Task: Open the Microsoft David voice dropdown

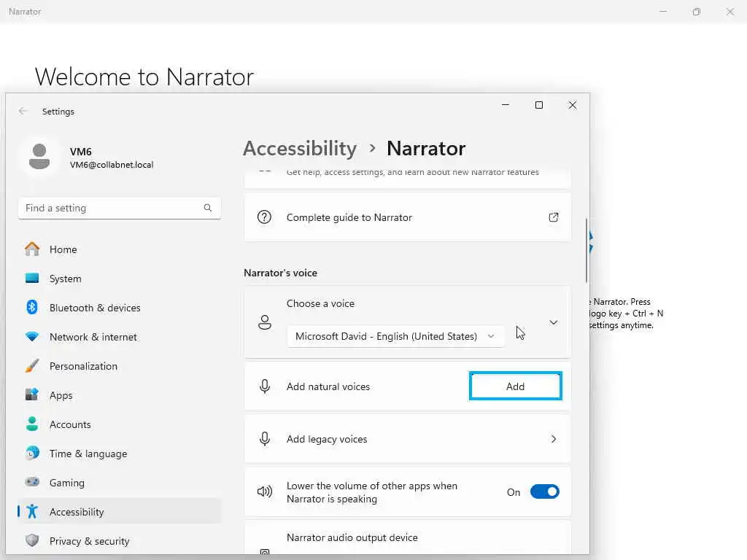Action: pyautogui.click(x=395, y=336)
